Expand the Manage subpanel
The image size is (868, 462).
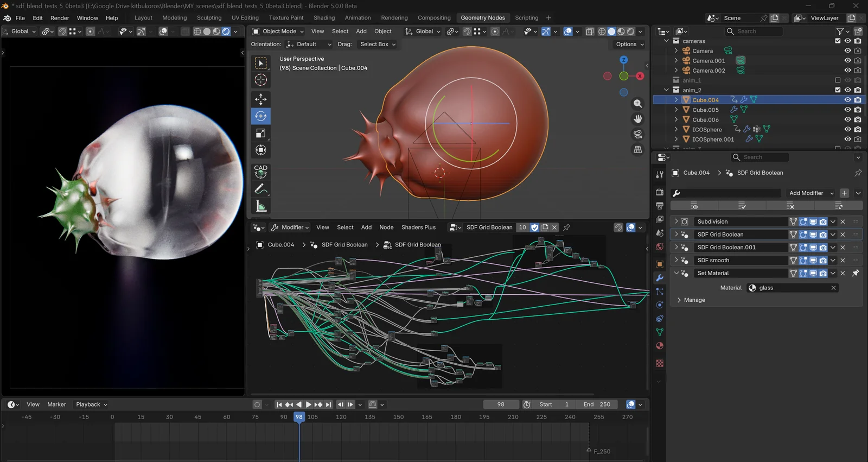click(x=679, y=300)
